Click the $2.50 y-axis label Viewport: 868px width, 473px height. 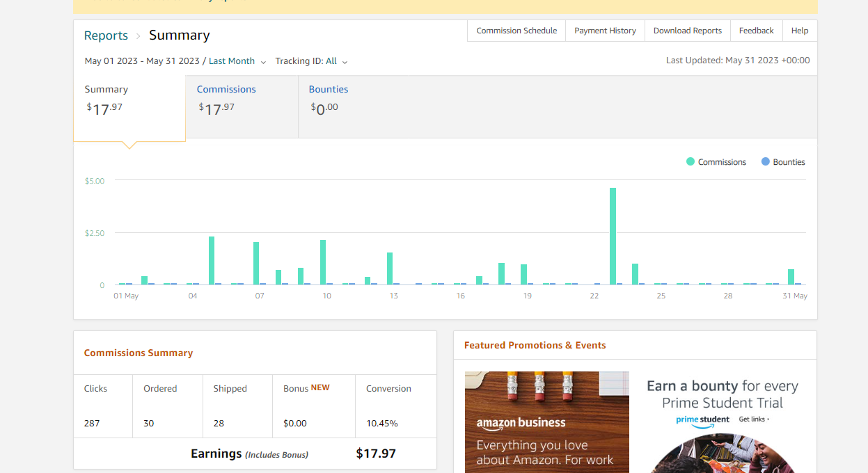point(95,233)
